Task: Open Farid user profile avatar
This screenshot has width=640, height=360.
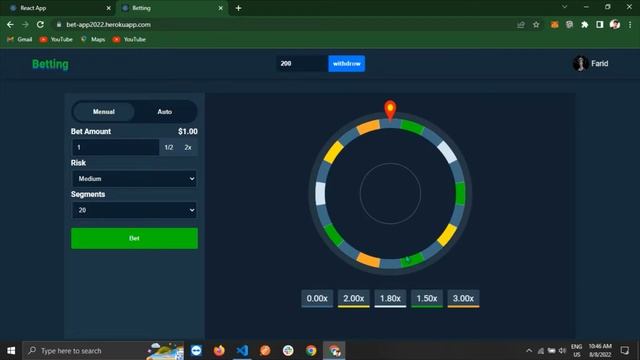Action: point(580,64)
